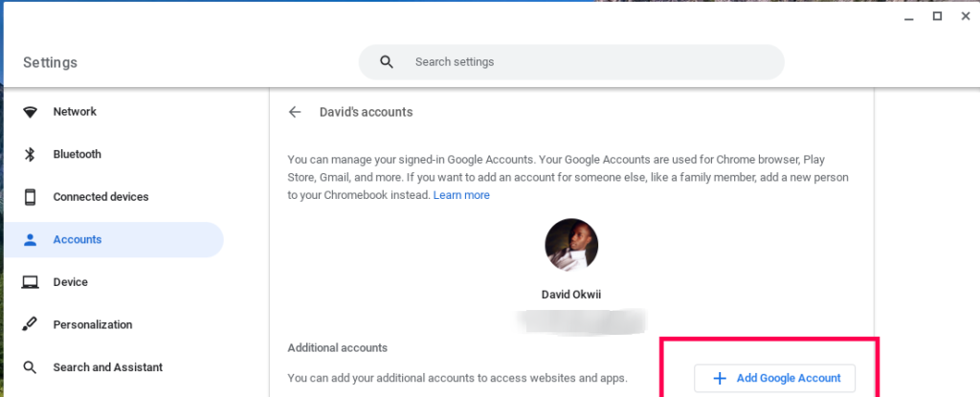Click the Settings title text
Image resolution: width=980 pixels, height=397 pixels.
coord(50,62)
